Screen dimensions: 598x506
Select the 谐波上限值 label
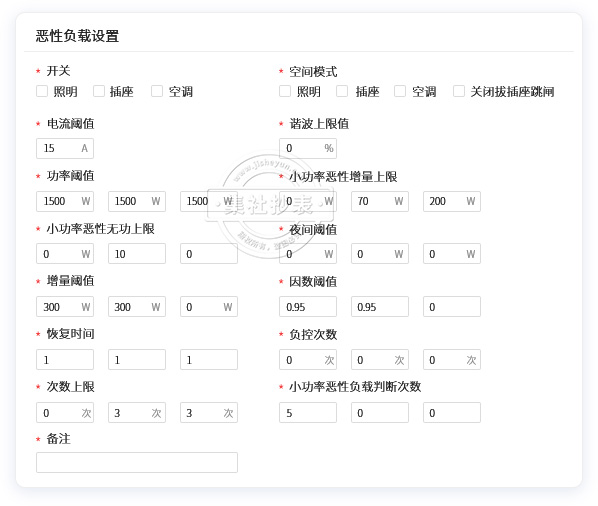[x=319, y=124]
